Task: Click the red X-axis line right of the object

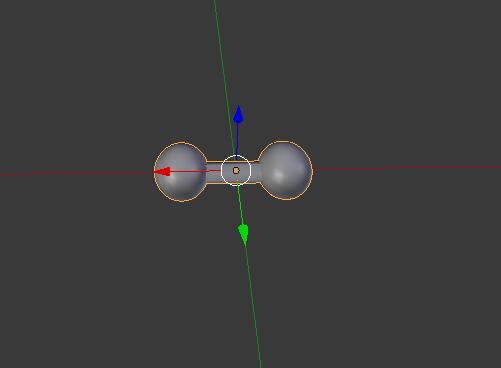Action: pyautogui.click(x=407, y=168)
